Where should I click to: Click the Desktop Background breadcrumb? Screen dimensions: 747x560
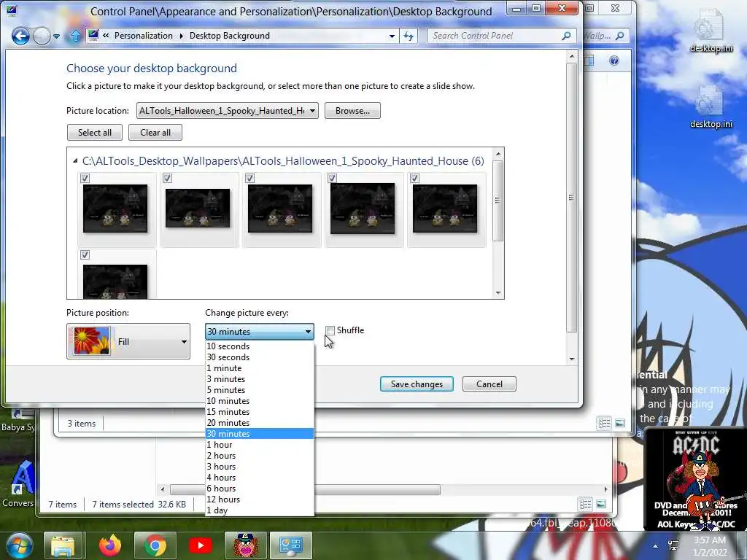pyautogui.click(x=230, y=36)
